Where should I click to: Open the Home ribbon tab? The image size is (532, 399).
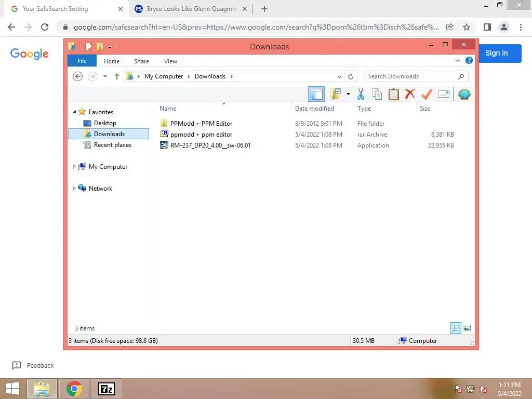point(112,61)
